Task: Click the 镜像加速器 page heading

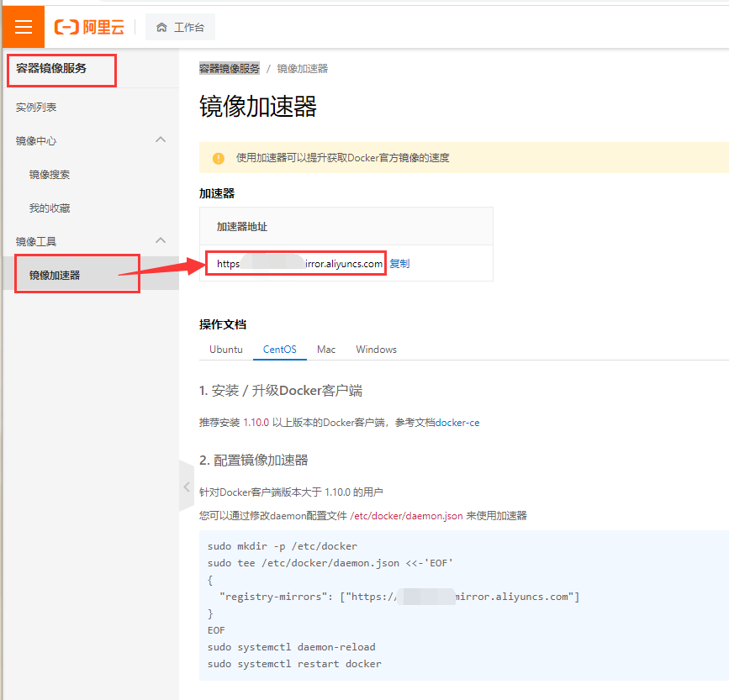Action: [x=258, y=107]
